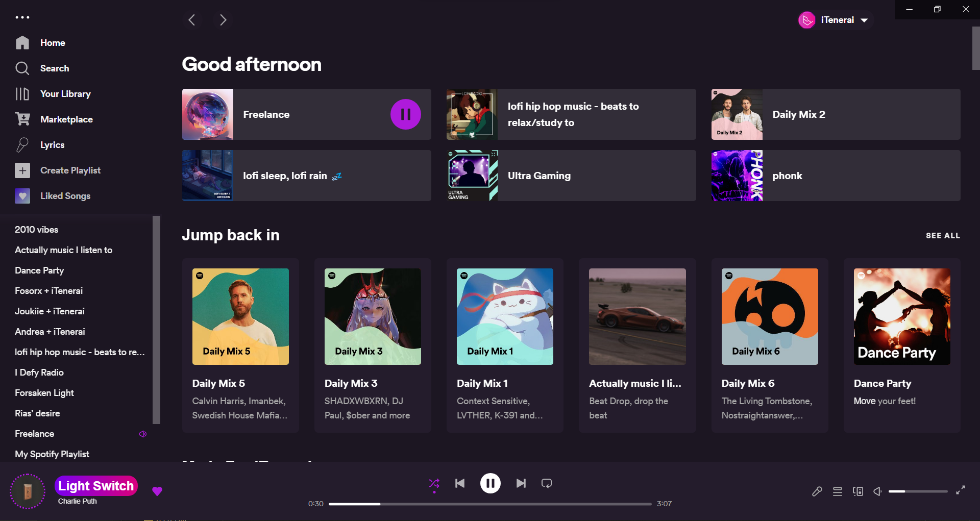Viewport: 980px width, 521px height.
Task: Open Daily Mix 6 title link
Action: (748, 383)
